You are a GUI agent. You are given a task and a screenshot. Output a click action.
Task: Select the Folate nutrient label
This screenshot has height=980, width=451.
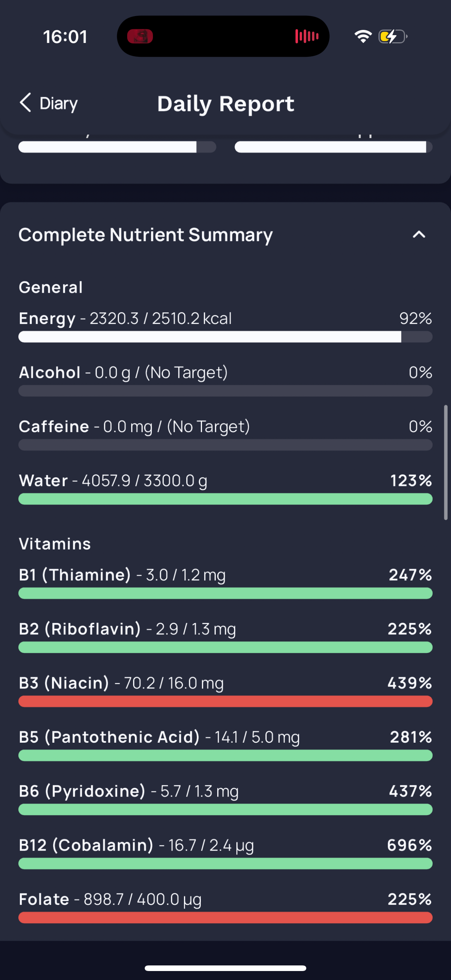click(44, 899)
